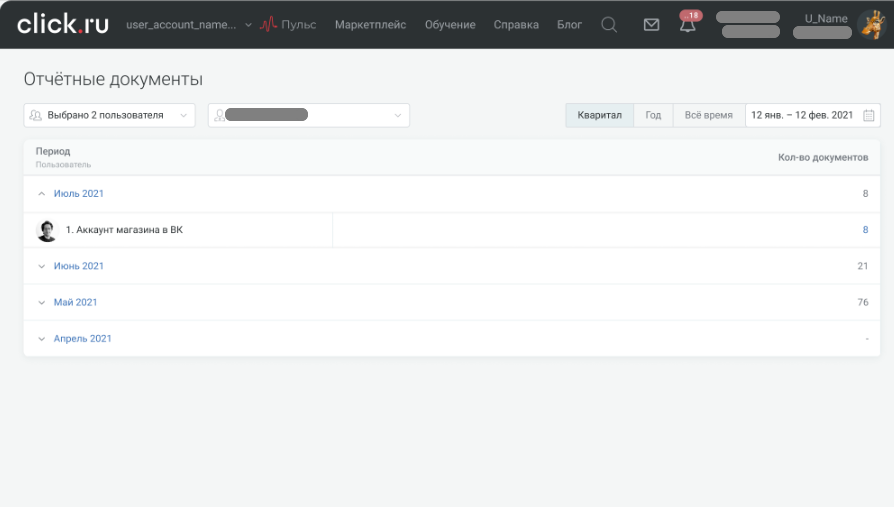Collapse the Июль 2021 row

pyautogui.click(x=42, y=194)
